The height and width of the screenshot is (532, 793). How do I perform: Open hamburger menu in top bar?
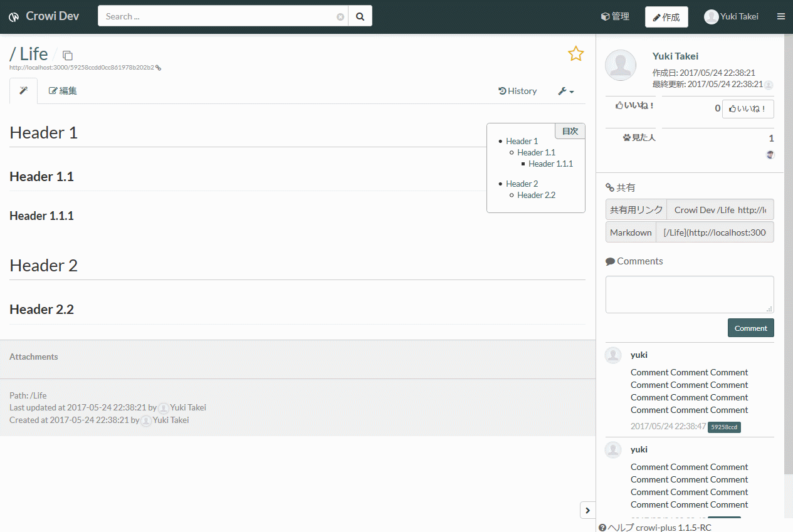tap(781, 17)
